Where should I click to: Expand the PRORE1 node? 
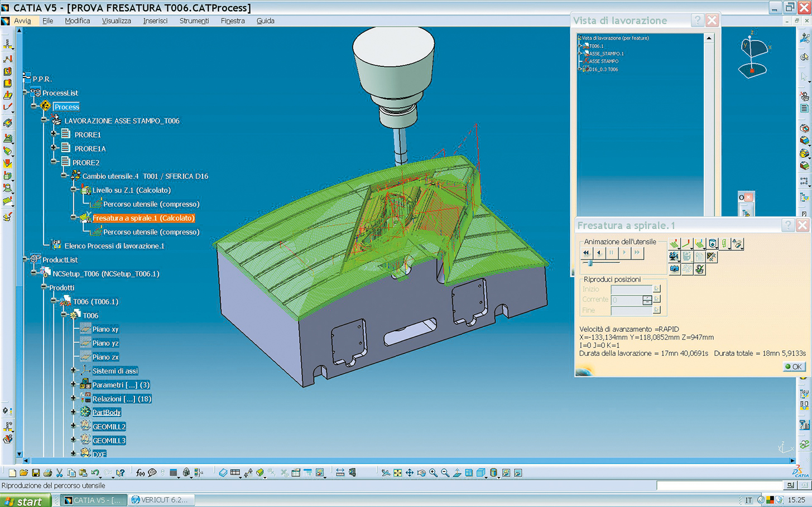click(54, 134)
